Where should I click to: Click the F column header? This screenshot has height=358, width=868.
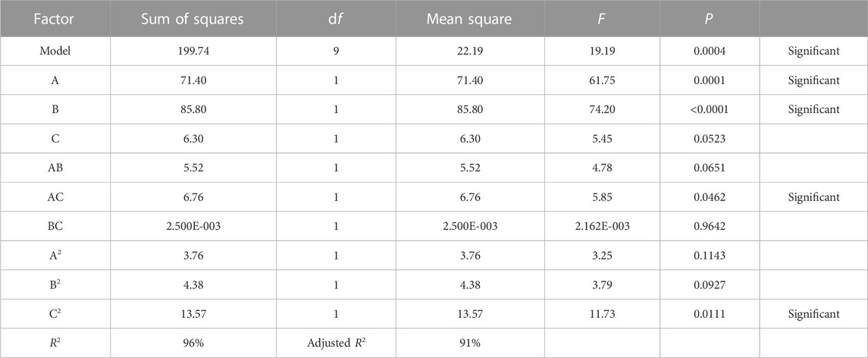602,20
